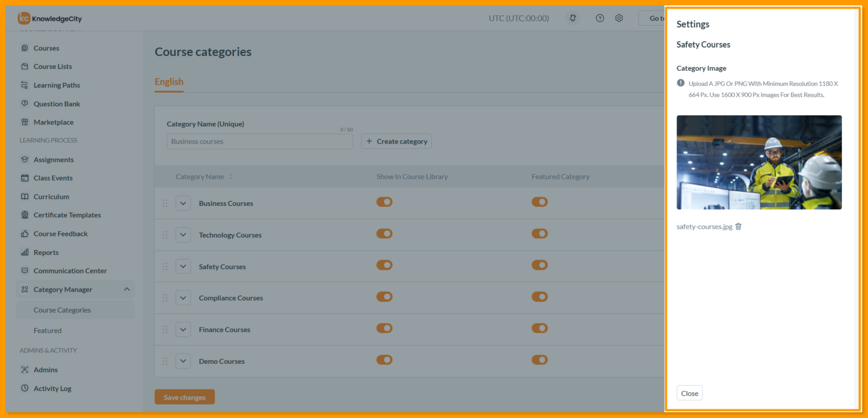Viewport: 868px width, 418px height.
Task: Expand the Compliance Courses row chevron
Action: click(183, 298)
